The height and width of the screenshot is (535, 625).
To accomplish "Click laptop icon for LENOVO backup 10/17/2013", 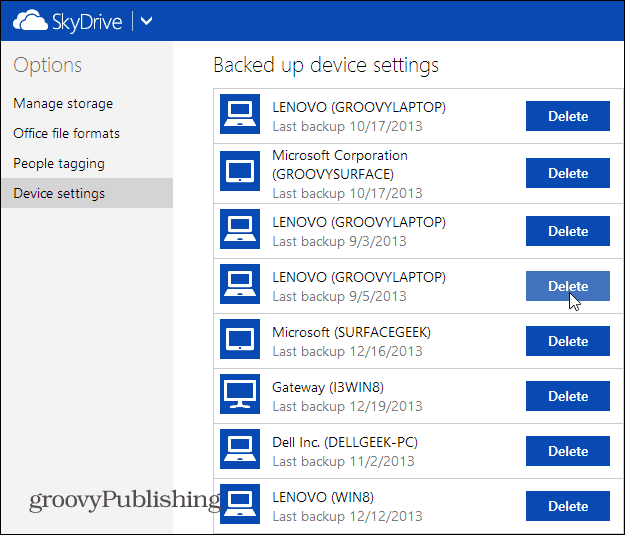I will click(240, 114).
